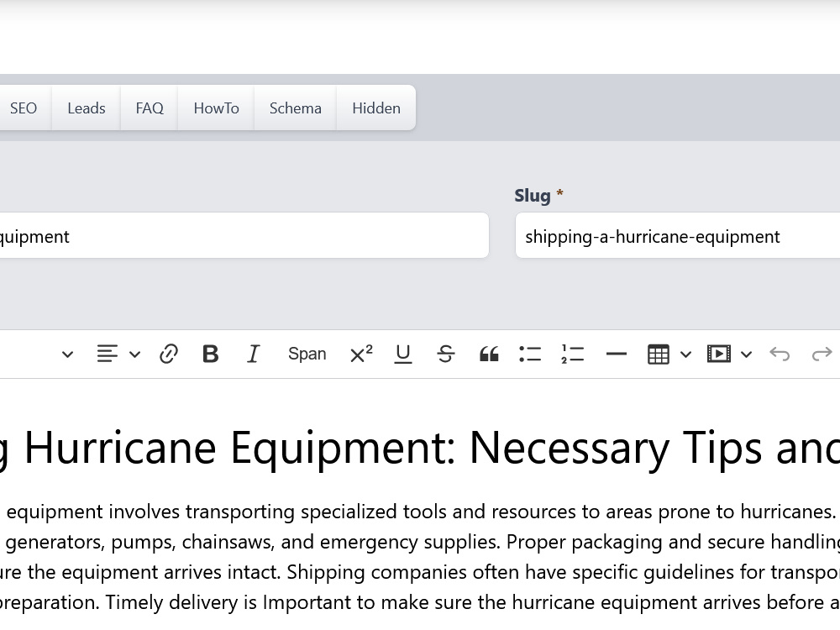Viewport: 840px width, 630px height.
Task: Edit the Slug input field
Action: point(678,236)
